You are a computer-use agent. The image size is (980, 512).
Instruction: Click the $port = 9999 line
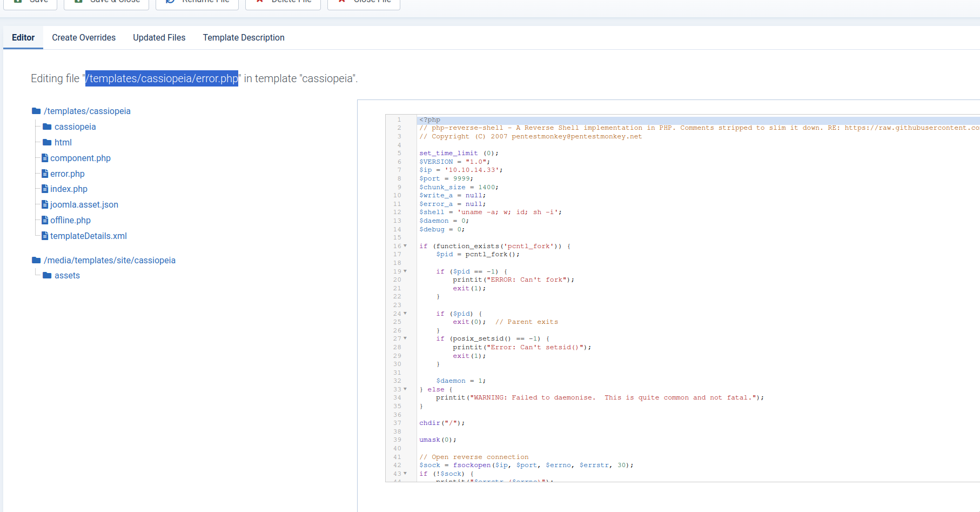[x=446, y=178]
